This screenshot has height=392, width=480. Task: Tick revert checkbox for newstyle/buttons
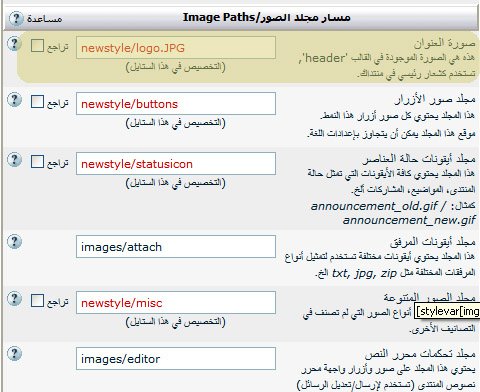pyautogui.click(x=37, y=102)
